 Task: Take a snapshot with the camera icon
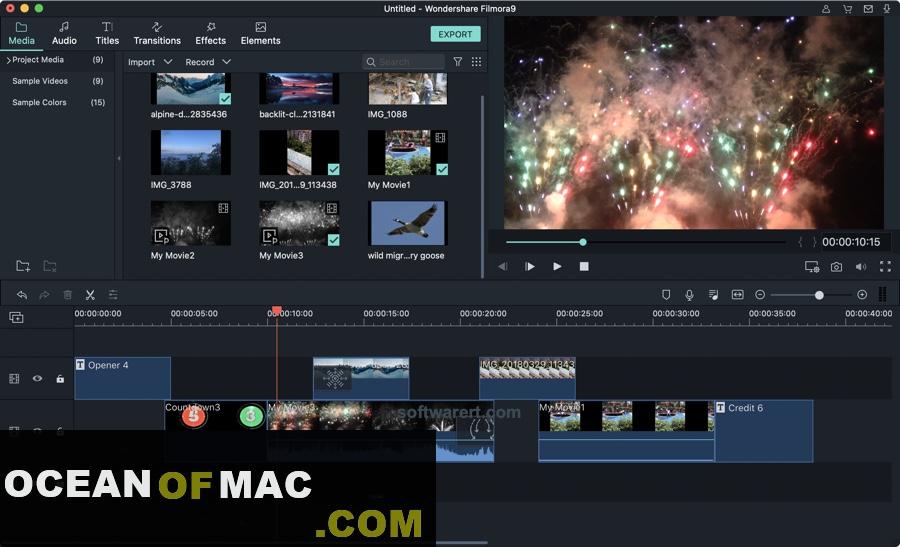pyautogui.click(x=836, y=266)
